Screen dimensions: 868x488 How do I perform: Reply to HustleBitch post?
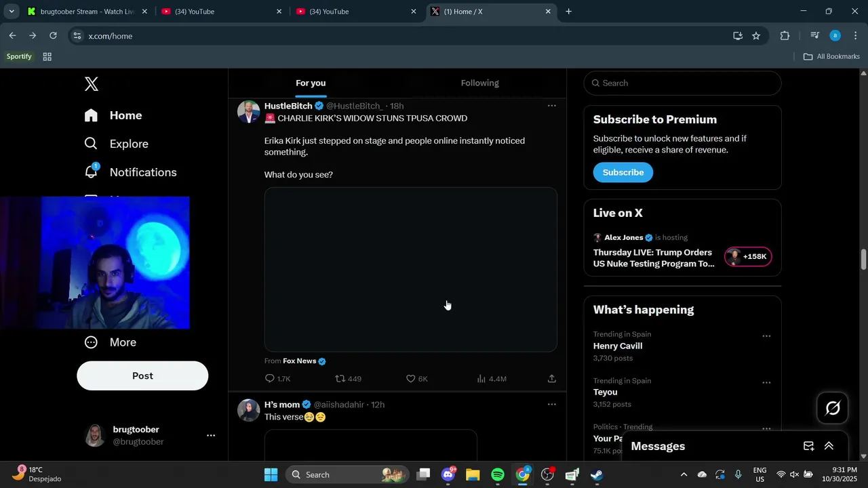click(x=277, y=379)
